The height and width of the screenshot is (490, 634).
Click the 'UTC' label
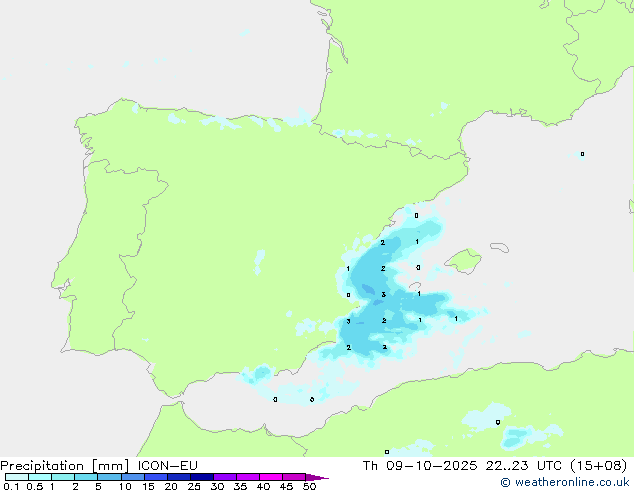(x=549, y=465)
